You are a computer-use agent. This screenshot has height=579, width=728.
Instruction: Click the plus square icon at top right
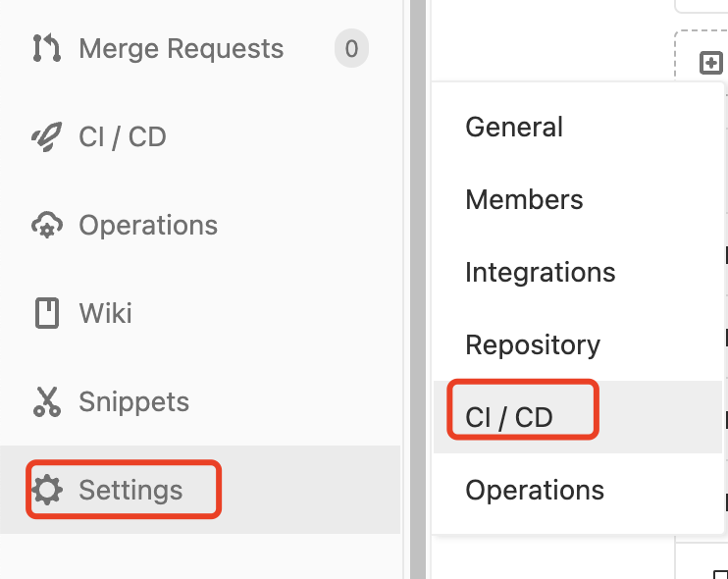[x=710, y=64]
